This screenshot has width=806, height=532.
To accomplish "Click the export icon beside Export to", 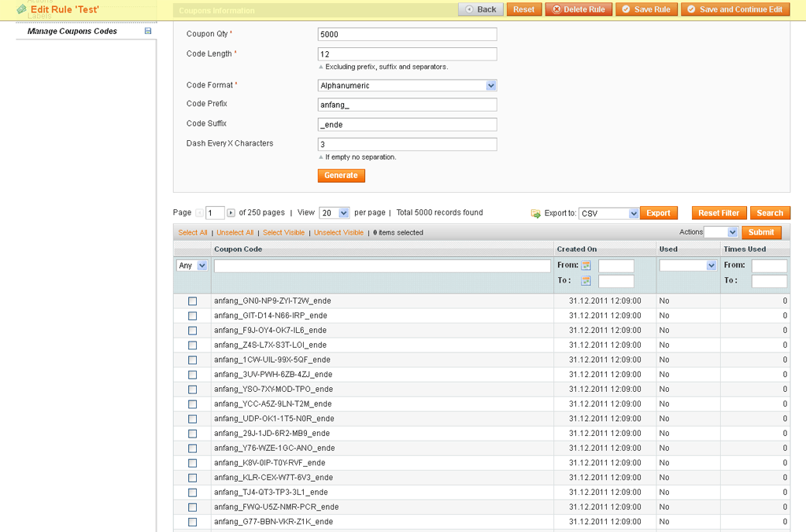I will pos(535,213).
